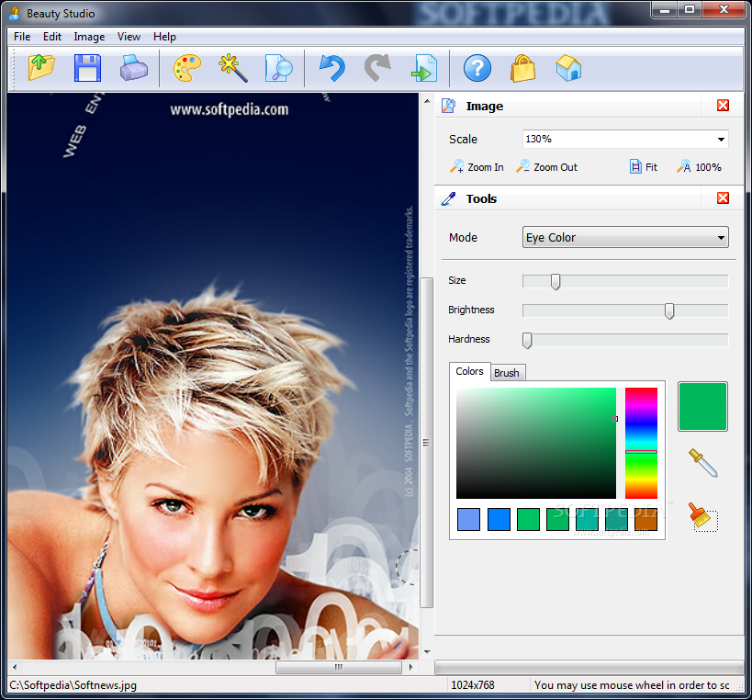Click the rainbow hue strip
The image size is (752, 700).
coord(641,443)
